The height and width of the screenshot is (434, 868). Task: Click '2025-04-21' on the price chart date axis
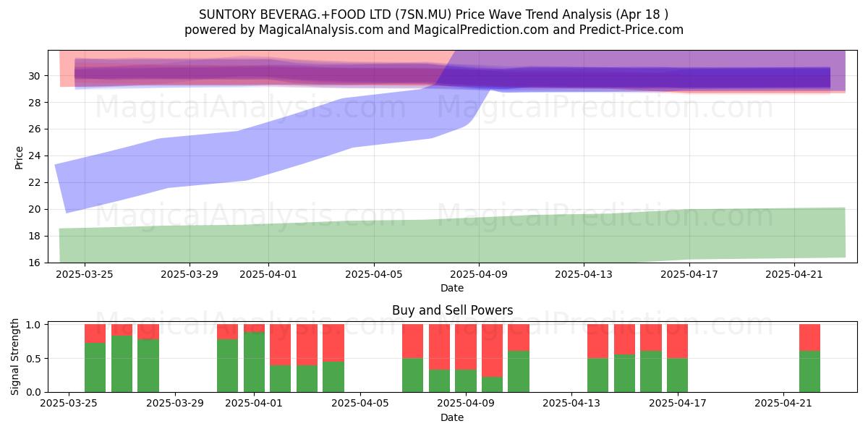pyautogui.click(x=795, y=274)
